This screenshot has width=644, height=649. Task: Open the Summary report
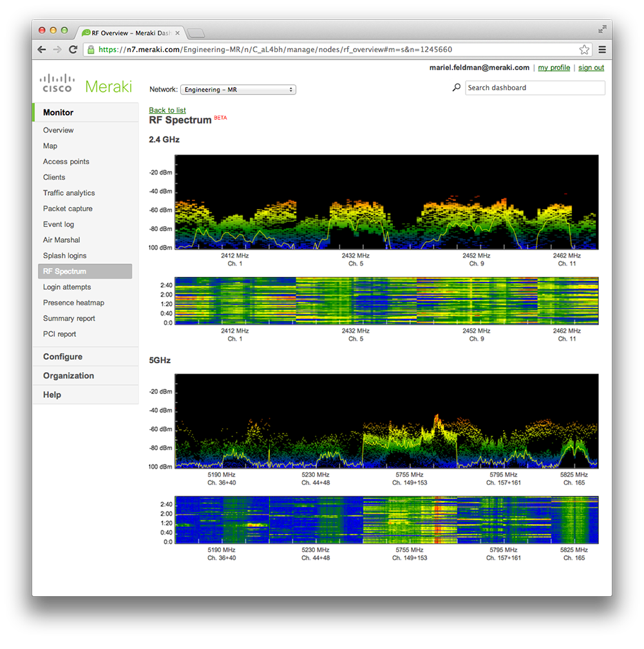tap(69, 318)
